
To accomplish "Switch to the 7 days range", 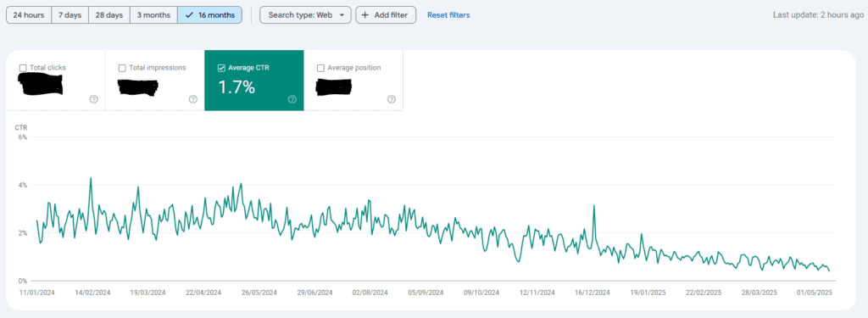I will click(70, 15).
